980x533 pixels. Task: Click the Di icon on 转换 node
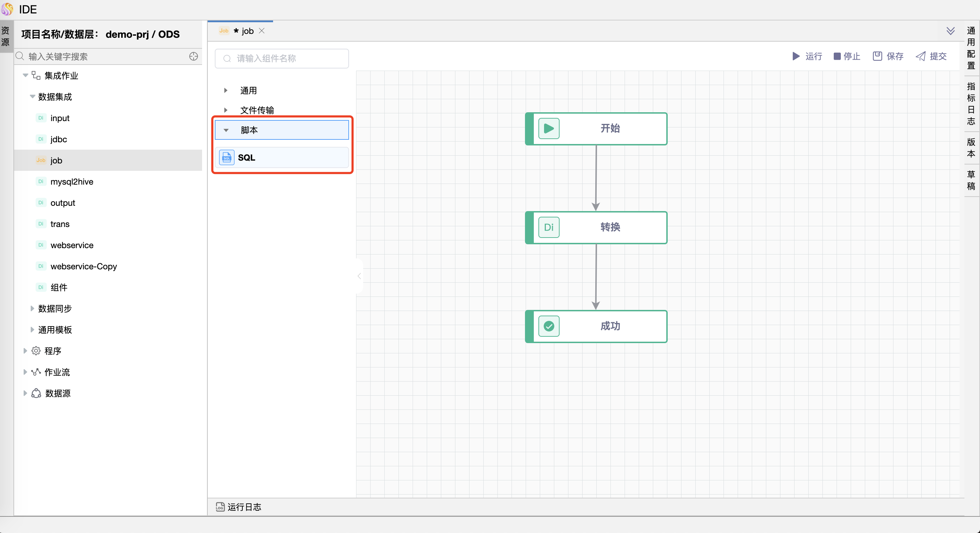tap(549, 227)
